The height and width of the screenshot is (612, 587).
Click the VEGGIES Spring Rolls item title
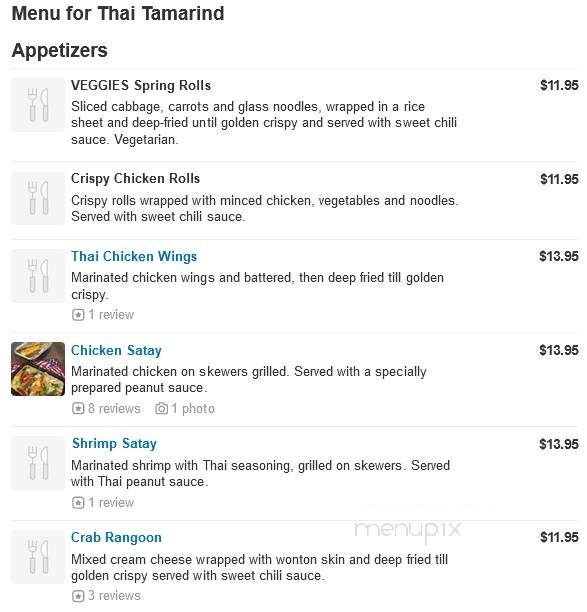pyautogui.click(x=141, y=85)
